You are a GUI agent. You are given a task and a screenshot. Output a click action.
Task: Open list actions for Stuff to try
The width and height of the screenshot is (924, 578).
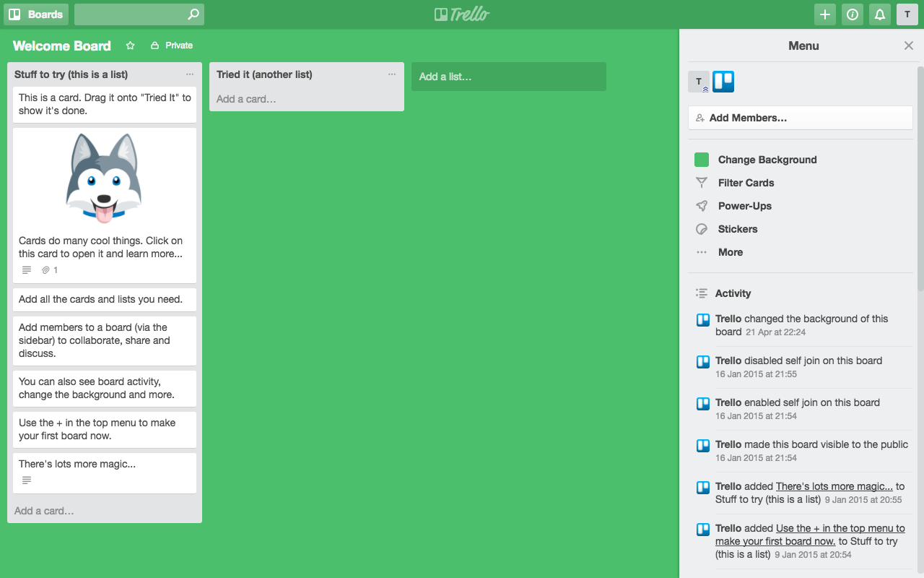tap(190, 74)
